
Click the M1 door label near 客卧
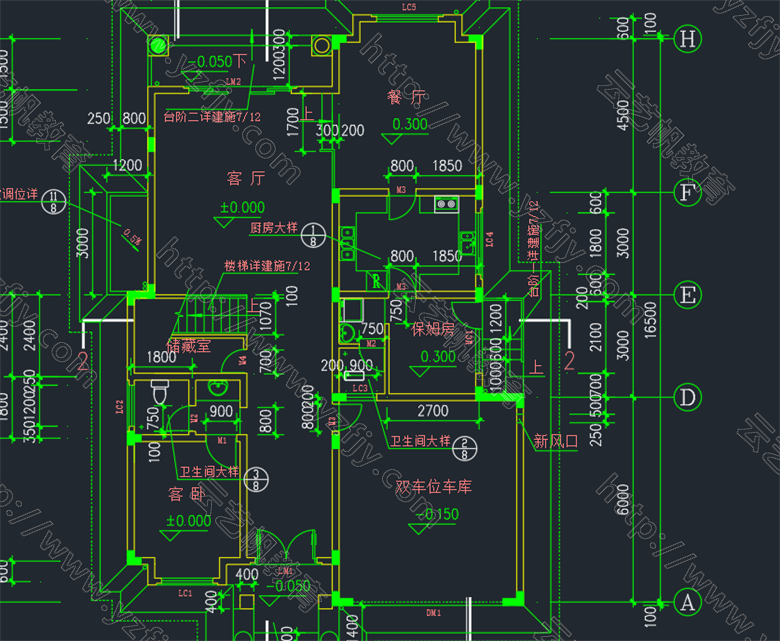222,440
